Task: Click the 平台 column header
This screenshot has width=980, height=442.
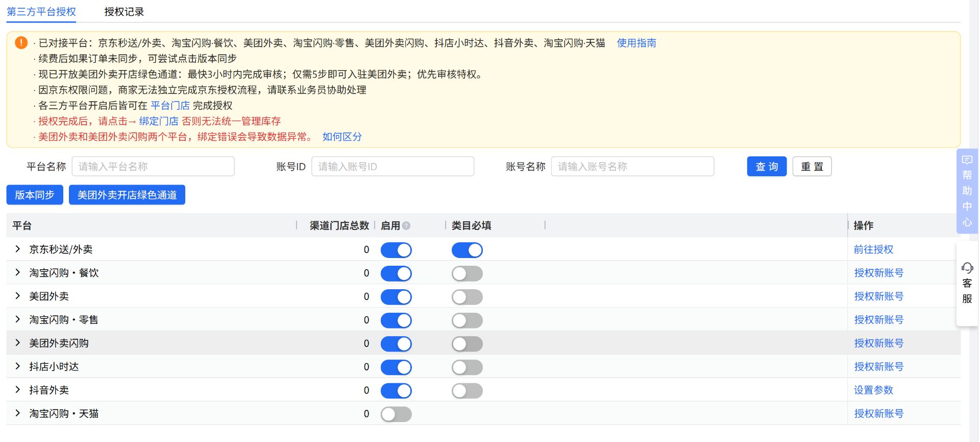Action: [22, 226]
